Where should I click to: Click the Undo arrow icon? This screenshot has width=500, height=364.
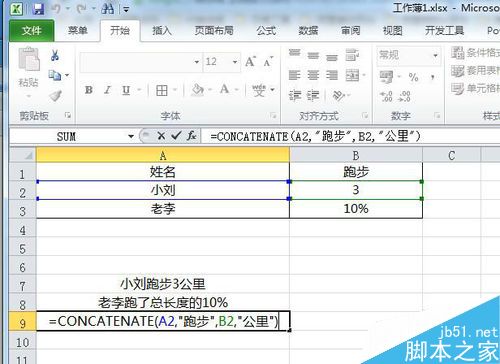[x=56, y=8]
